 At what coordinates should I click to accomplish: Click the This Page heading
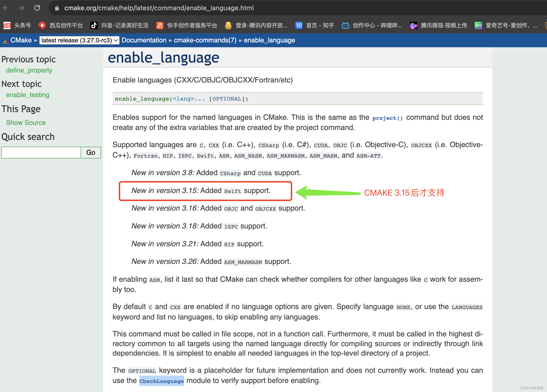click(x=21, y=109)
